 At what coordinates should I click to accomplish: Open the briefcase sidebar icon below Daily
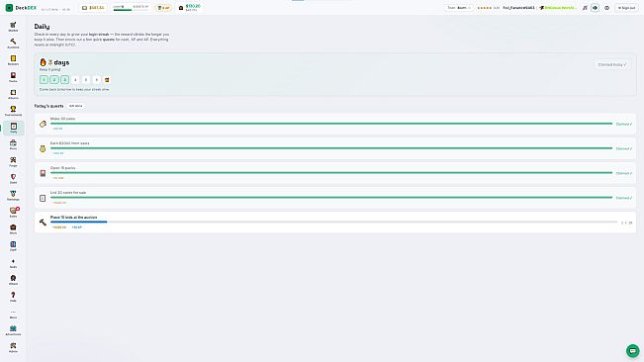[x=13, y=144]
